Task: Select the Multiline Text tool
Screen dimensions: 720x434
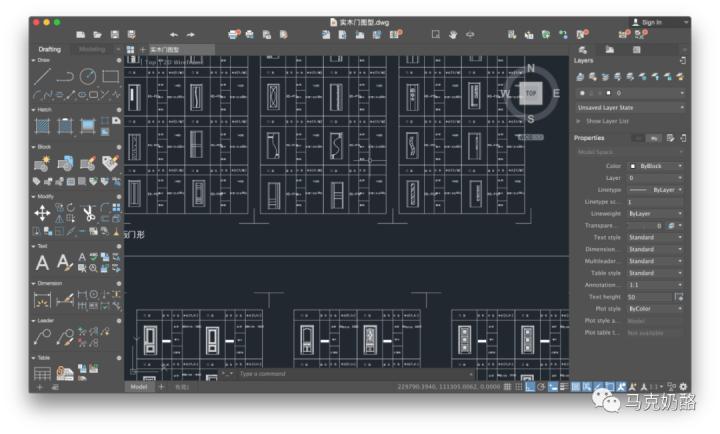Action: (42, 263)
